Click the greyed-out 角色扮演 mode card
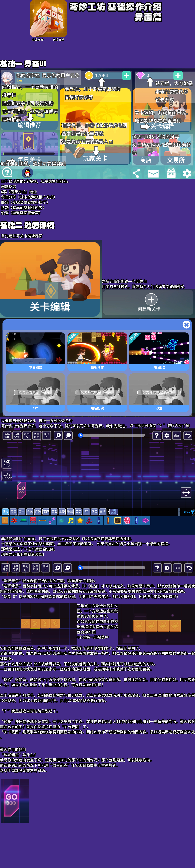The width and height of the screenshot is (195, 868). (97, 392)
